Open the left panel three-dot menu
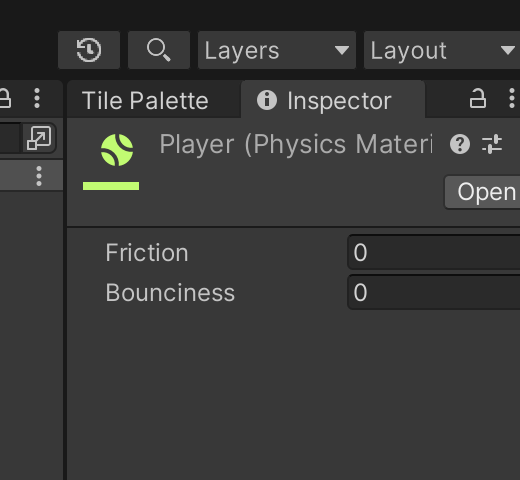 [37, 98]
